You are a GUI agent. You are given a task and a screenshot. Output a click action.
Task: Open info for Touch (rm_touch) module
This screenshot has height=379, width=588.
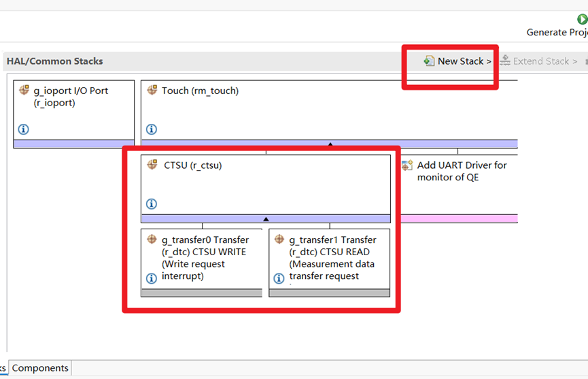[x=152, y=129]
